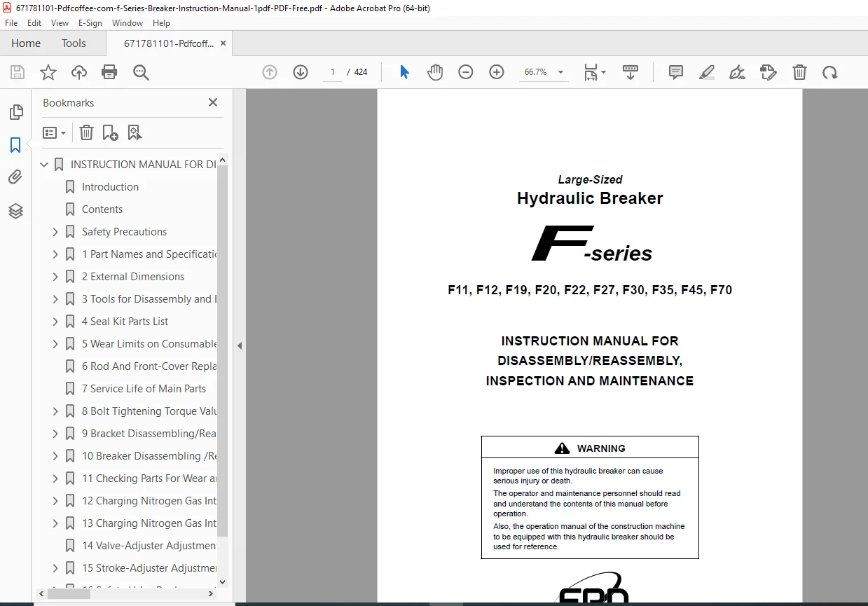Image resolution: width=868 pixels, height=606 pixels.
Task: Open the fit page options tool
Action: [595, 72]
